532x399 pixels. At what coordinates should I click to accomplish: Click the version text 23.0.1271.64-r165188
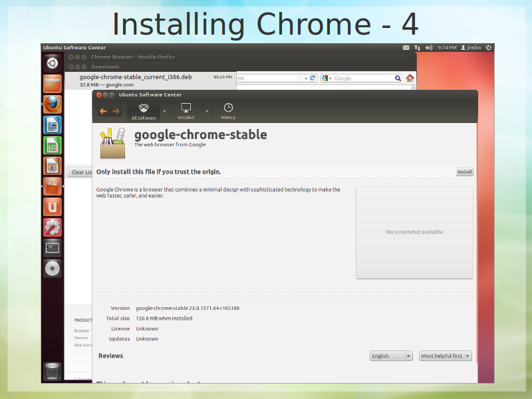pyautogui.click(x=214, y=309)
